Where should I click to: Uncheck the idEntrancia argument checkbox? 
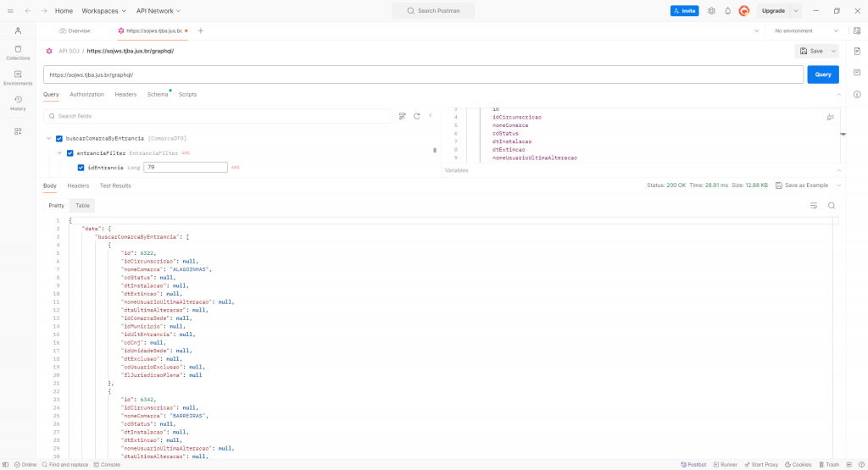click(81, 168)
